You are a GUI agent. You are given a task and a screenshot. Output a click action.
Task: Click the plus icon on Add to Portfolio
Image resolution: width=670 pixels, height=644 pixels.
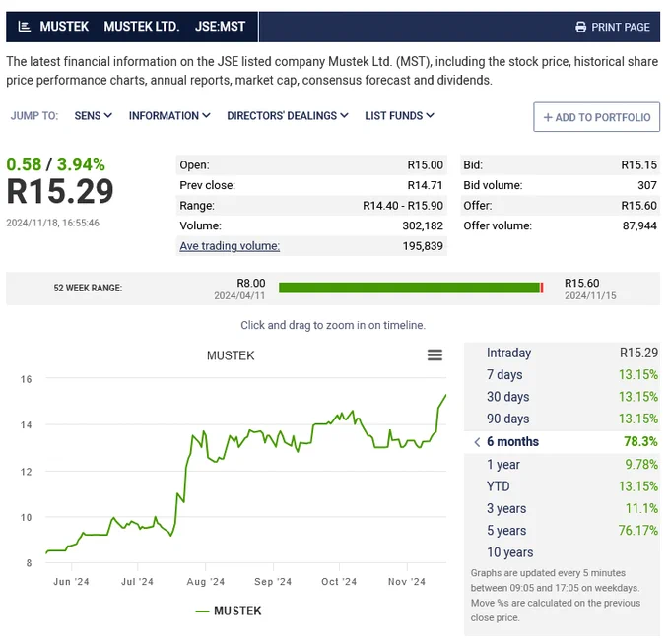click(x=548, y=117)
